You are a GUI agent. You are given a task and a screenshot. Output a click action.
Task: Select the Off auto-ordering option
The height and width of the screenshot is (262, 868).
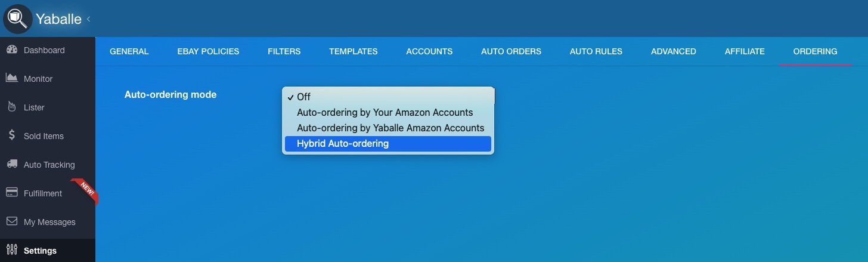(x=303, y=97)
